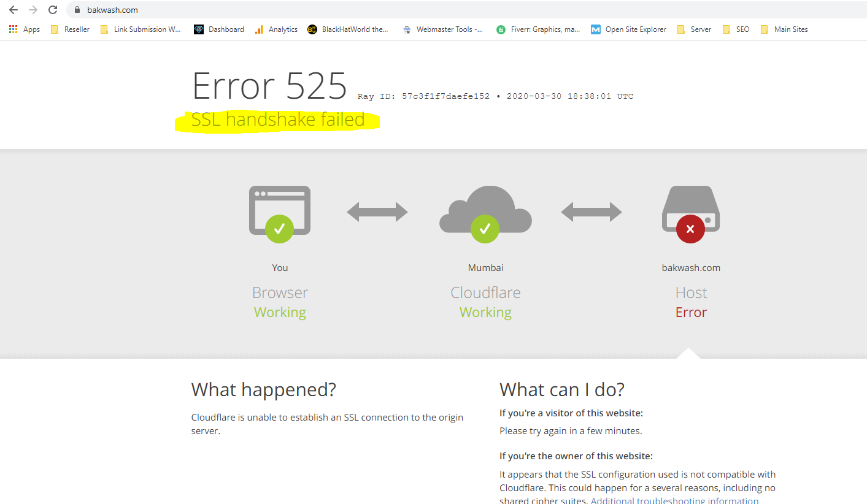
Task: View site info via the padlock icon
Action: click(x=77, y=10)
